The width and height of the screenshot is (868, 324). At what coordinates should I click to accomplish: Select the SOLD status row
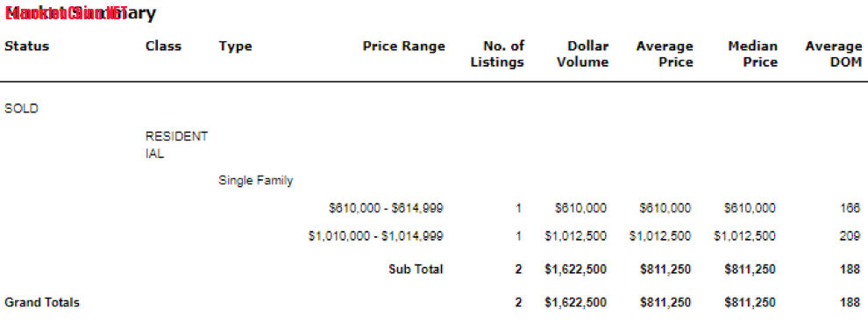coord(22,109)
